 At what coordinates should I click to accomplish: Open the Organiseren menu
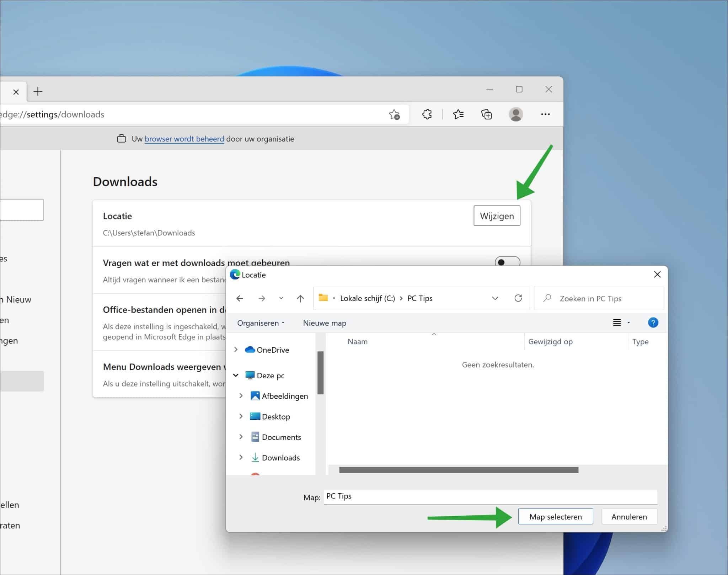(261, 323)
